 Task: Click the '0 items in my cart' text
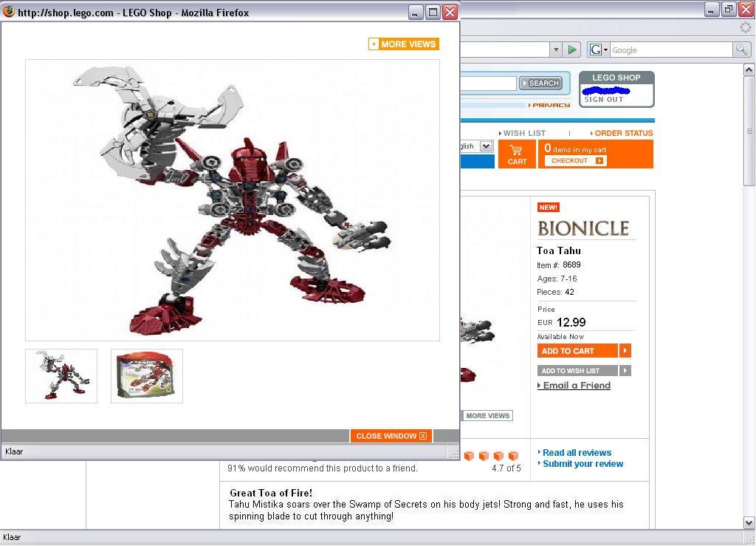[x=575, y=149]
